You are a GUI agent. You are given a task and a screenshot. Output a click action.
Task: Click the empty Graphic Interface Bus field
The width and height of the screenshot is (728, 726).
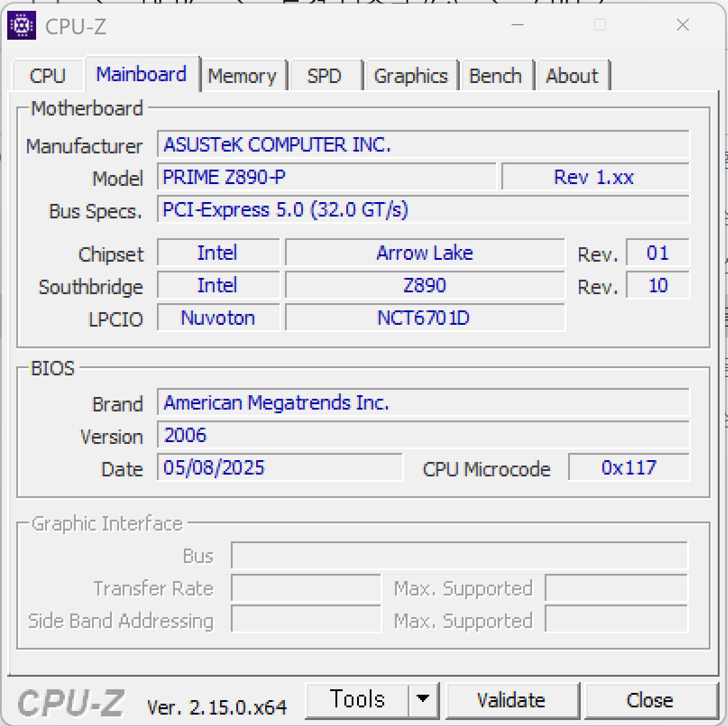click(x=459, y=556)
